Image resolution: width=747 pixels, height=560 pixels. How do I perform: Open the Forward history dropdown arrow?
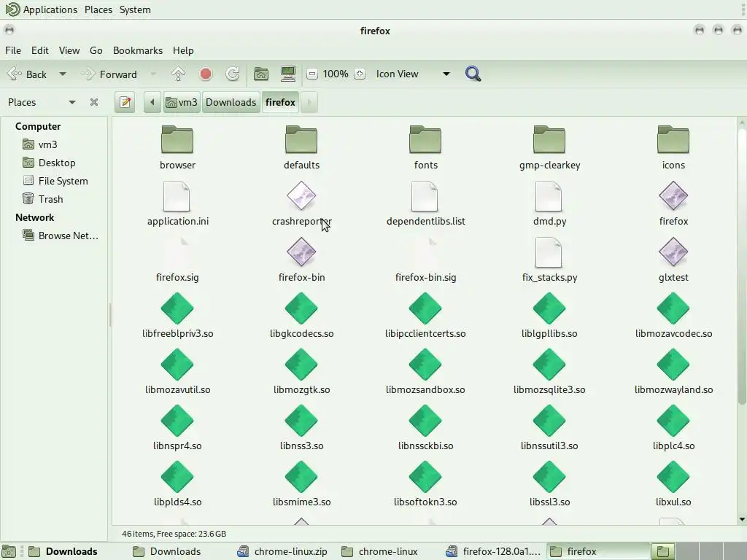tap(153, 74)
